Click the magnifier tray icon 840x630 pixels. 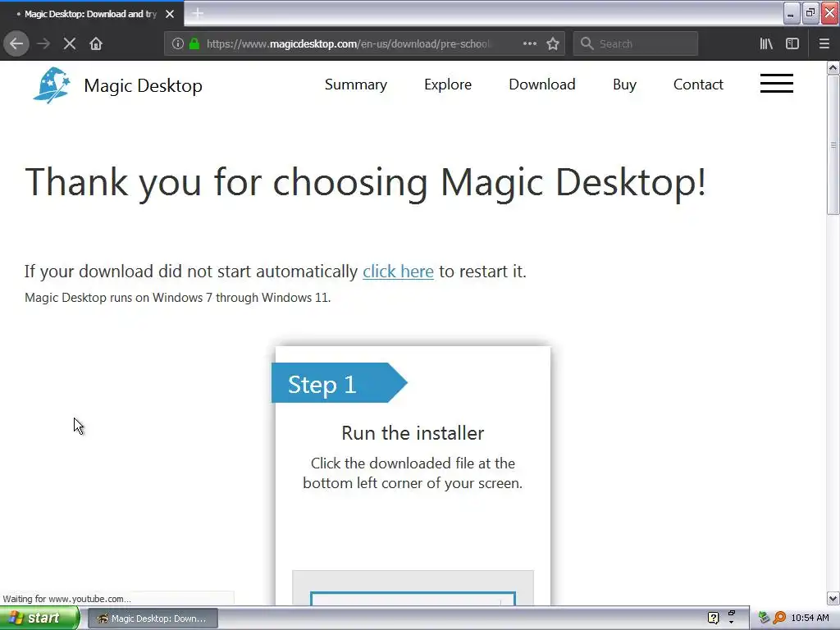click(x=779, y=619)
